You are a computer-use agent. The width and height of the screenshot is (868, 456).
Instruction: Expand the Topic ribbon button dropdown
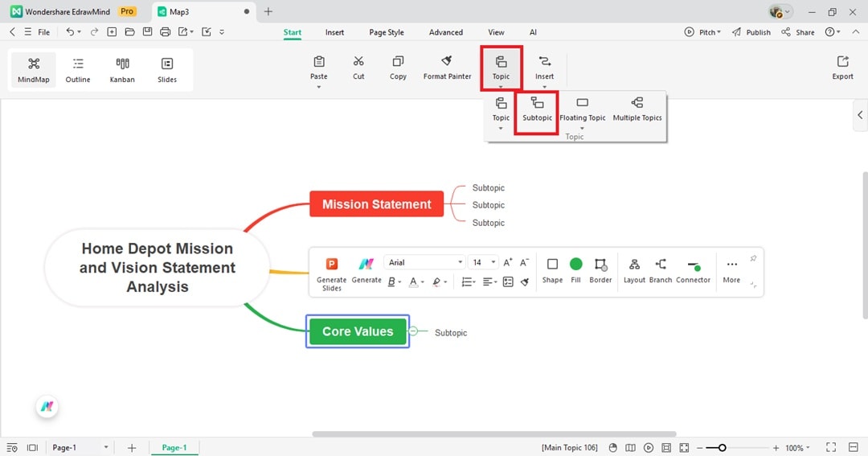click(501, 87)
